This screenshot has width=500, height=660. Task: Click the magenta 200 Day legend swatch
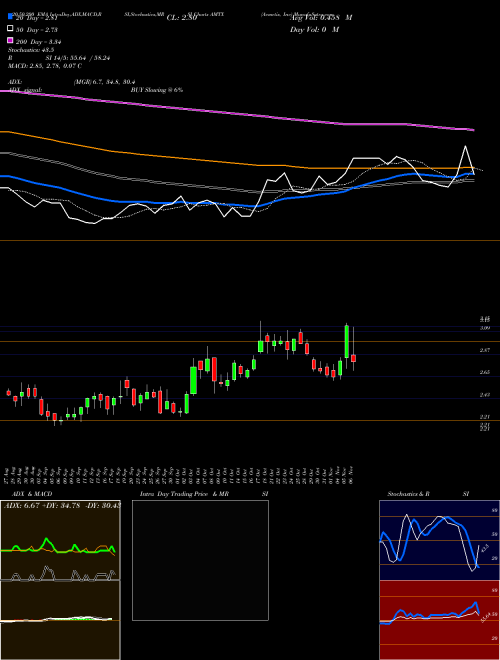[10, 40]
